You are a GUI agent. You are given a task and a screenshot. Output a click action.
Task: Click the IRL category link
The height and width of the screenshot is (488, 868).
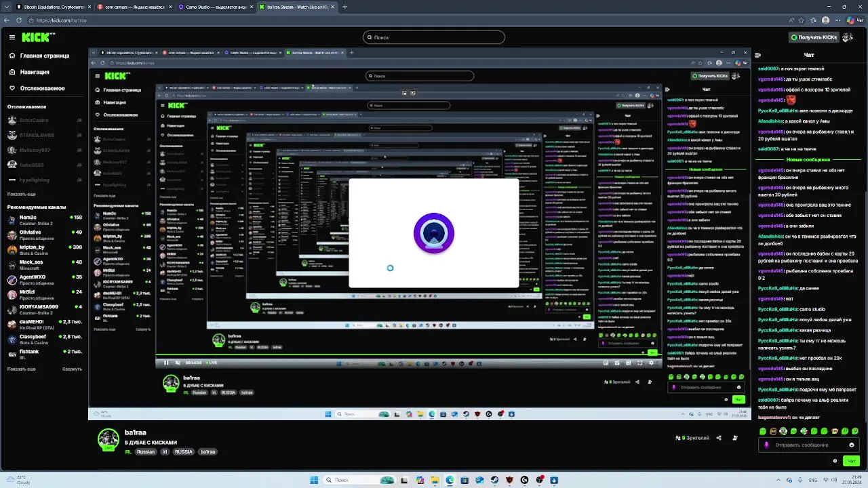pyautogui.click(x=128, y=451)
